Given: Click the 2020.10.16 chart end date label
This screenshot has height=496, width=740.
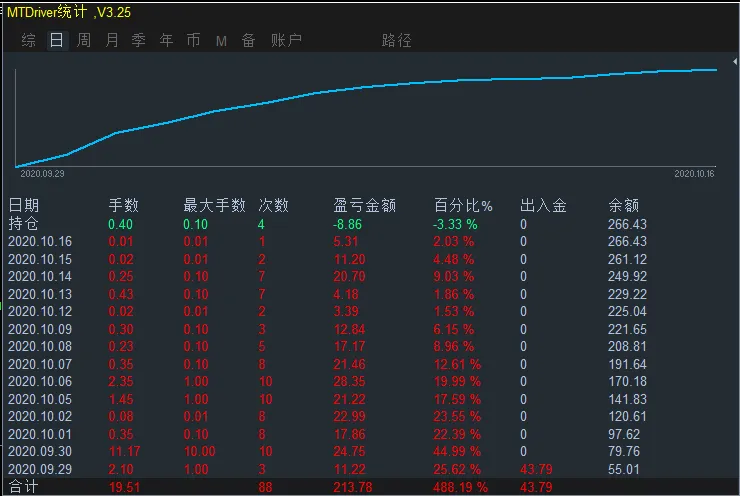Looking at the screenshot, I should [694, 174].
